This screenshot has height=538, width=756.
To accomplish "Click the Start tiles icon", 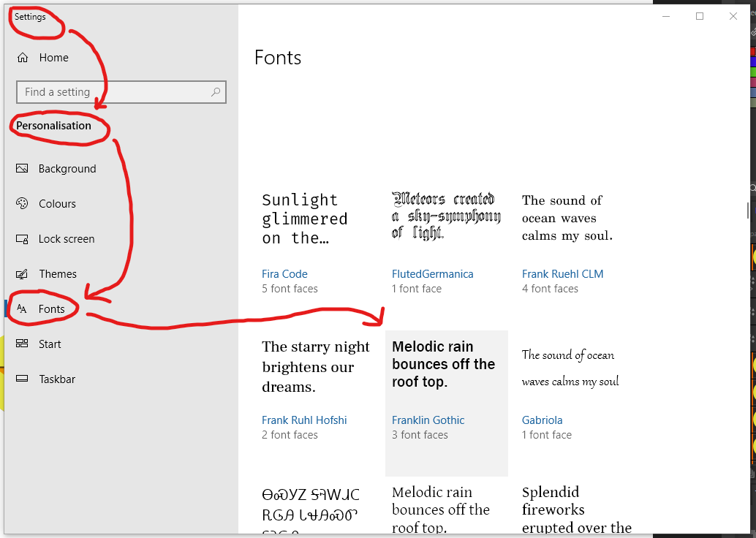I will click(22, 344).
